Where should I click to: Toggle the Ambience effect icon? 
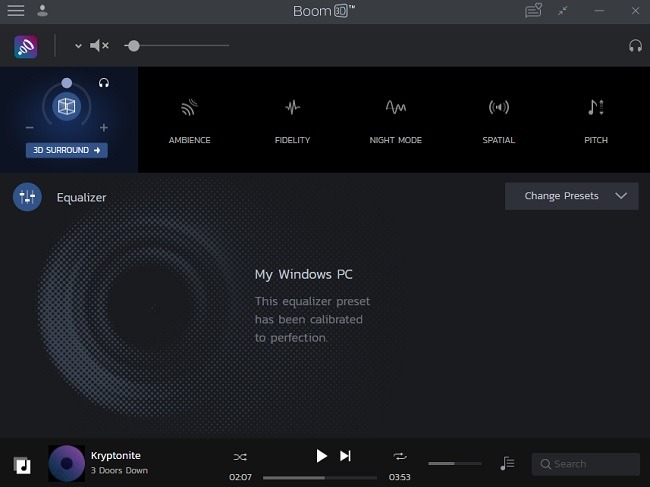(189, 107)
